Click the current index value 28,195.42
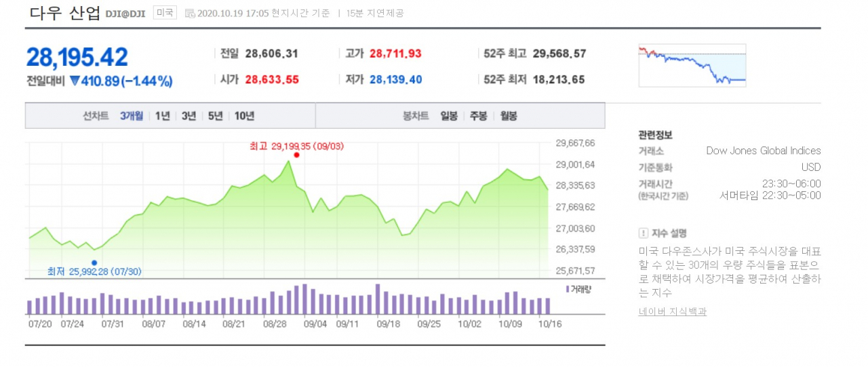The image size is (868, 367). (77, 58)
